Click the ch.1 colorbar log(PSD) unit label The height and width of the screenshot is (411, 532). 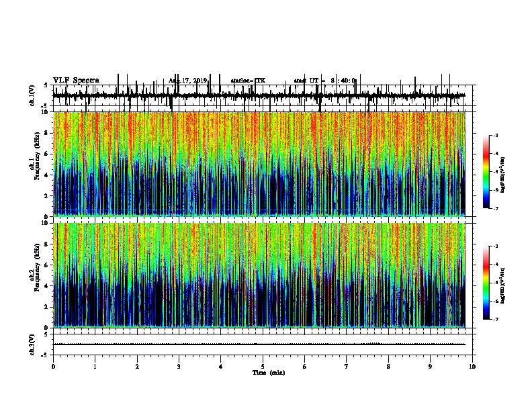[x=503, y=175]
